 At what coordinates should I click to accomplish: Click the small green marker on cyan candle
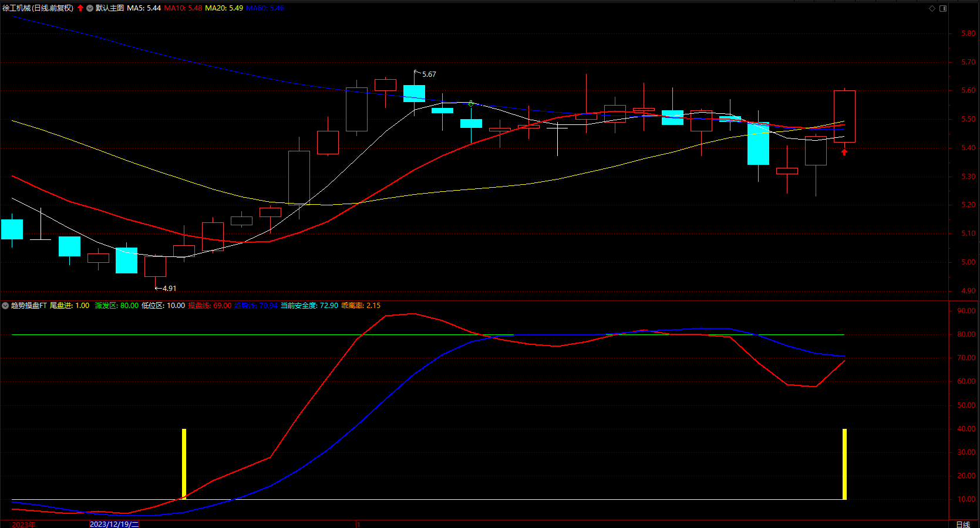(x=471, y=103)
